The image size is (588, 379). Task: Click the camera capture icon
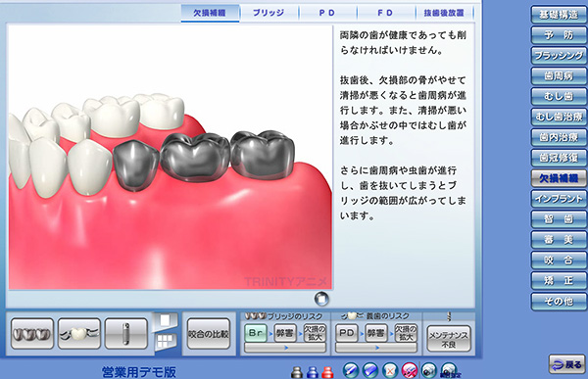point(429,371)
